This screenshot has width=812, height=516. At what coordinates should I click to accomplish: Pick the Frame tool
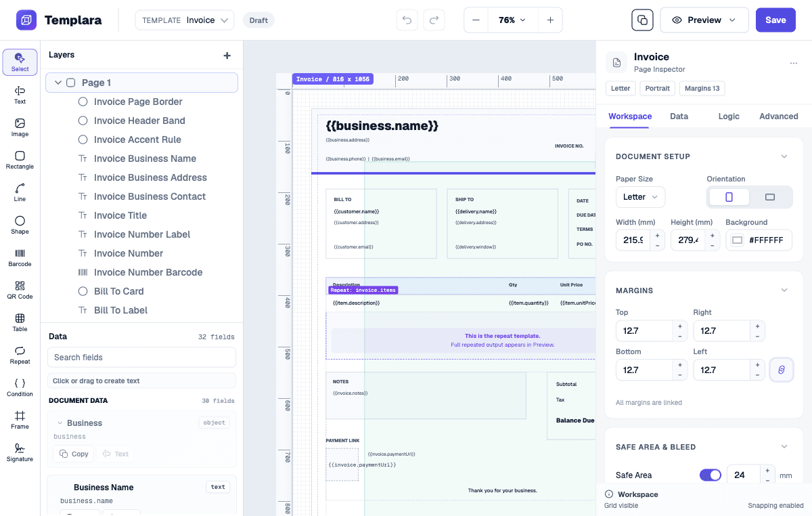[x=20, y=420]
